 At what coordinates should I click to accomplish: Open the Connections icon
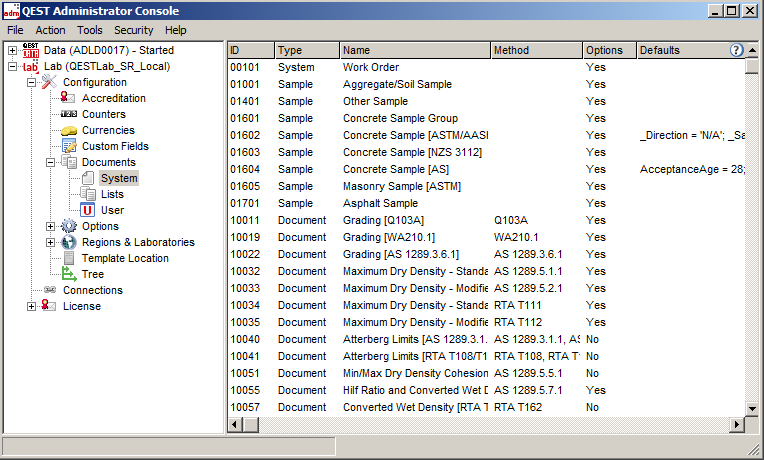click(x=49, y=290)
